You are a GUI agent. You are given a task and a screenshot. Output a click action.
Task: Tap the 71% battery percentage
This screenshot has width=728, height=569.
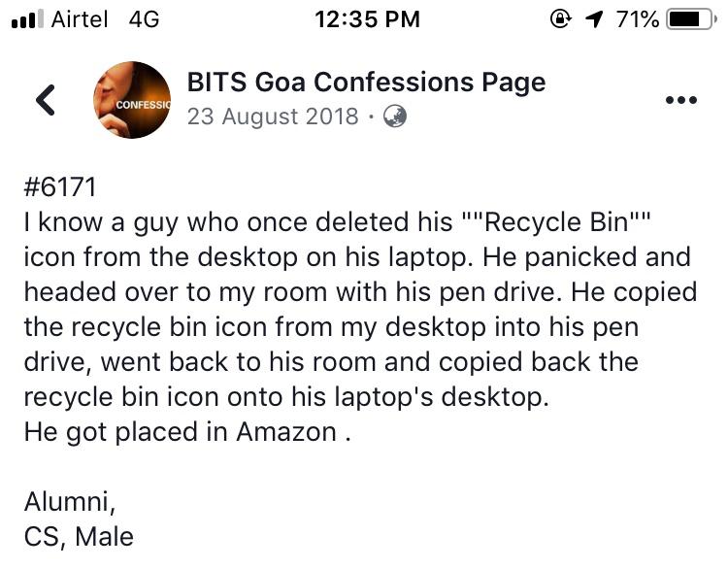638,19
